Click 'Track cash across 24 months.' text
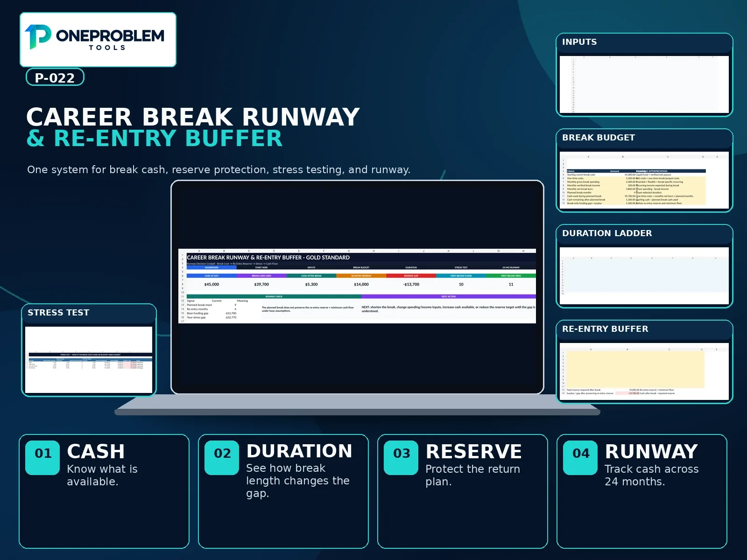747x560 pixels. pyautogui.click(x=652, y=475)
